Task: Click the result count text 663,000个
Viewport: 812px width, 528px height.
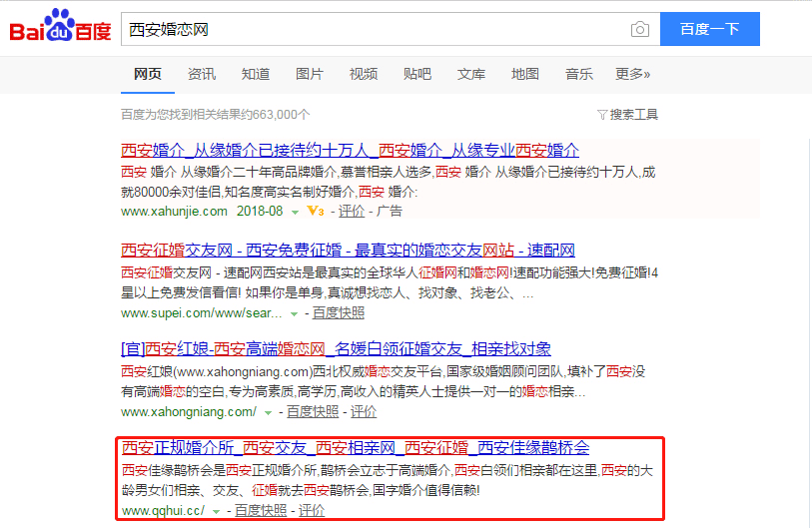Action: tap(282, 115)
